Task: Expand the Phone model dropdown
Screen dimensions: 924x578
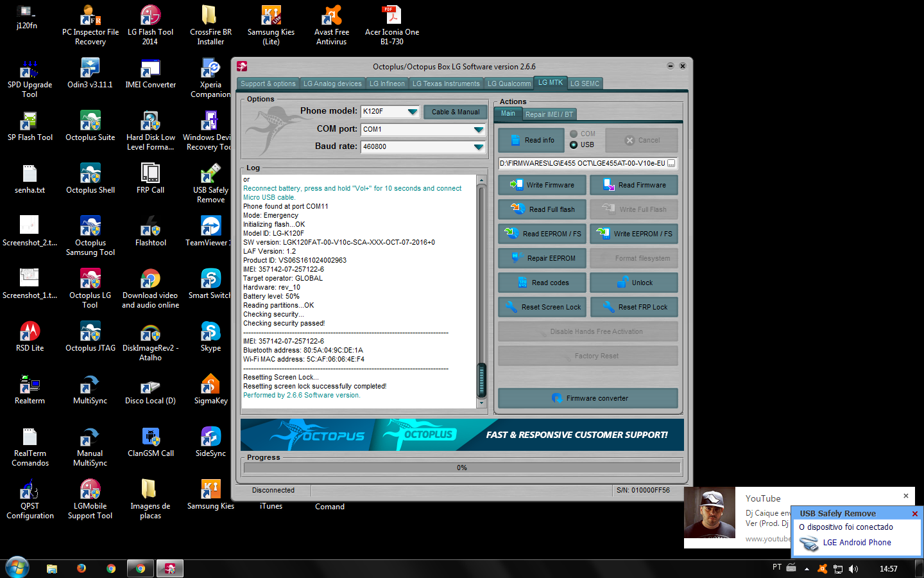Action: (413, 112)
